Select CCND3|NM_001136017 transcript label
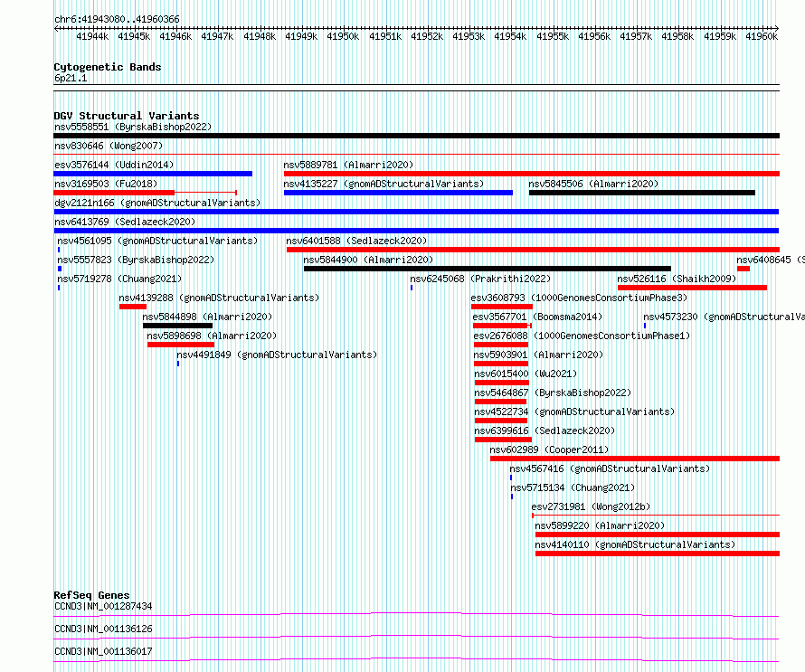Image resolution: width=805 pixels, height=672 pixels. 103,651
